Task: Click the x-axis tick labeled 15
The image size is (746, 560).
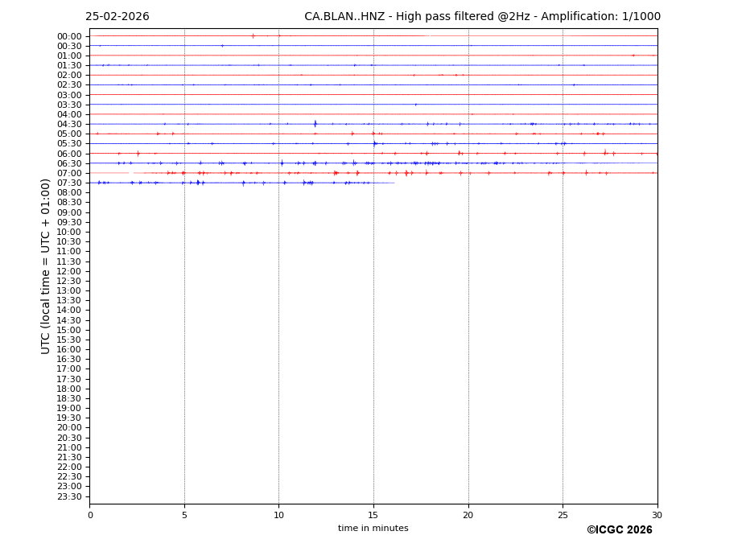Action: pyautogui.click(x=373, y=515)
